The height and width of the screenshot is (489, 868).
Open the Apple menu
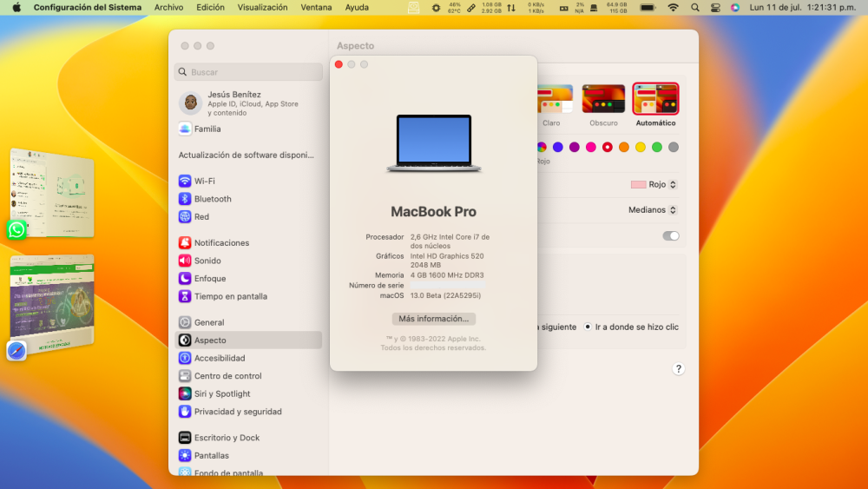coord(16,7)
